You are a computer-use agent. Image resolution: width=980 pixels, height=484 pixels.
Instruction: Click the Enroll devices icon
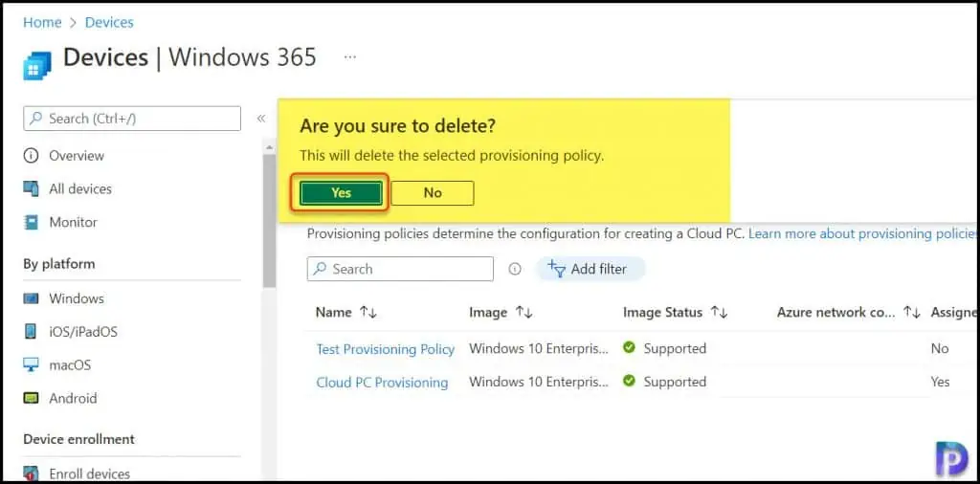click(31, 473)
